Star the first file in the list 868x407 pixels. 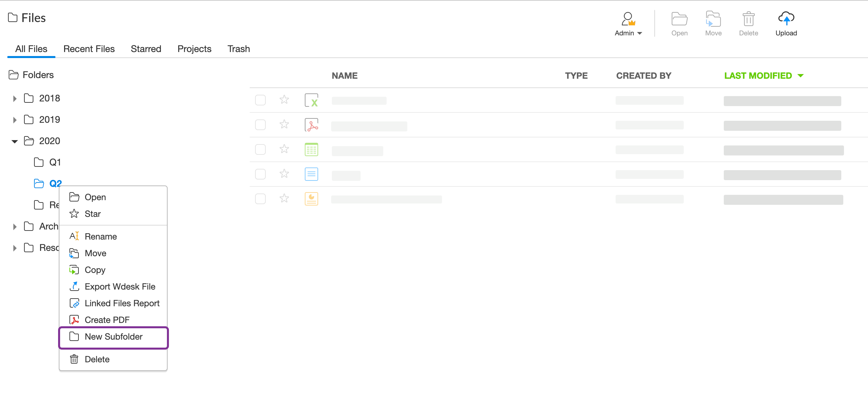pyautogui.click(x=284, y=100)
